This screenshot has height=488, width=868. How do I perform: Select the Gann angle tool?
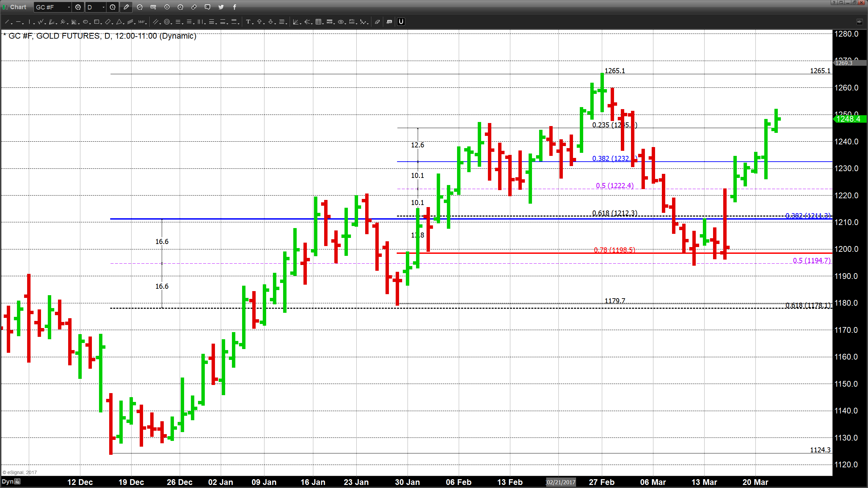point(296,22)
